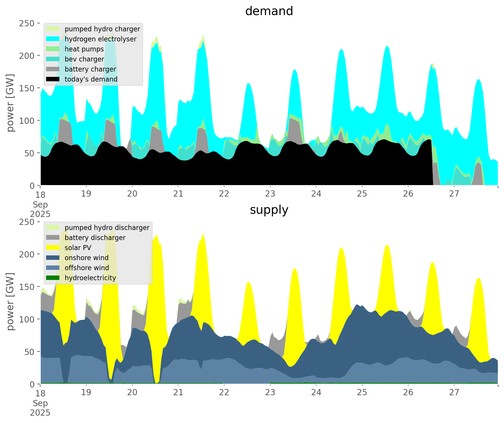This screenshot has height=423, width=504.
Task: Click the 200 tick on demand y-axis
Action: [27, 56]
